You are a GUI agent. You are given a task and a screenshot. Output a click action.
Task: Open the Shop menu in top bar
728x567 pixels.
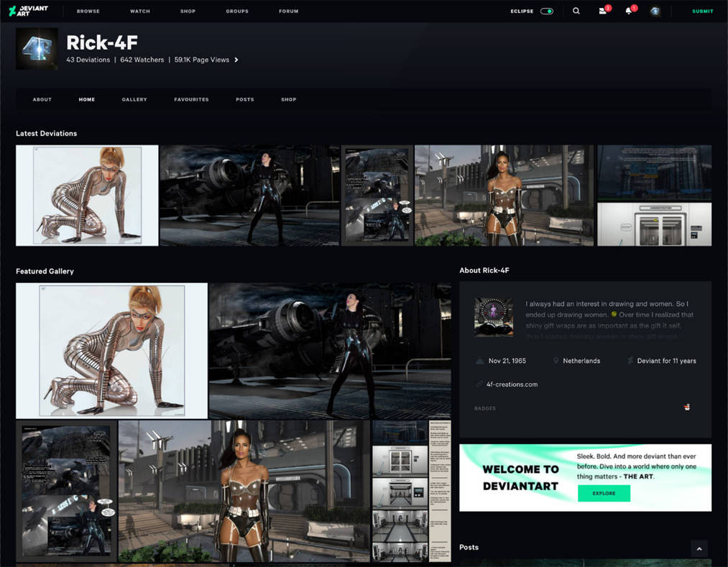coord(188,11)
